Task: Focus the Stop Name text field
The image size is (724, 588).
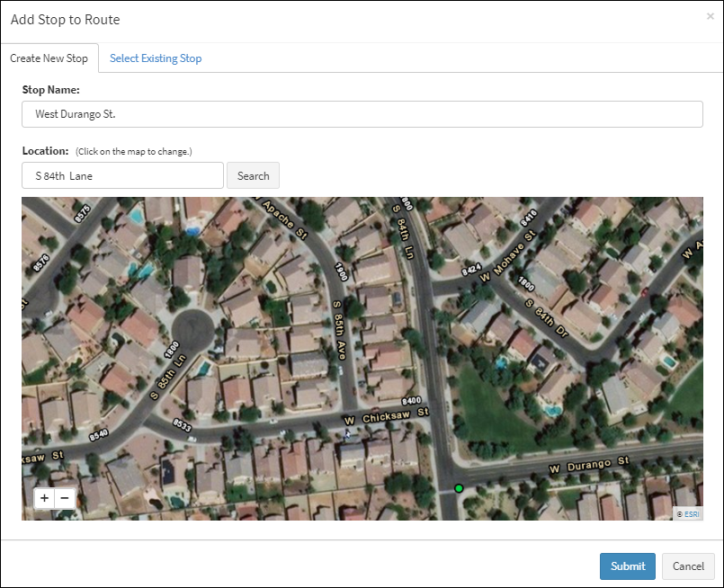Action: [362, 114]
